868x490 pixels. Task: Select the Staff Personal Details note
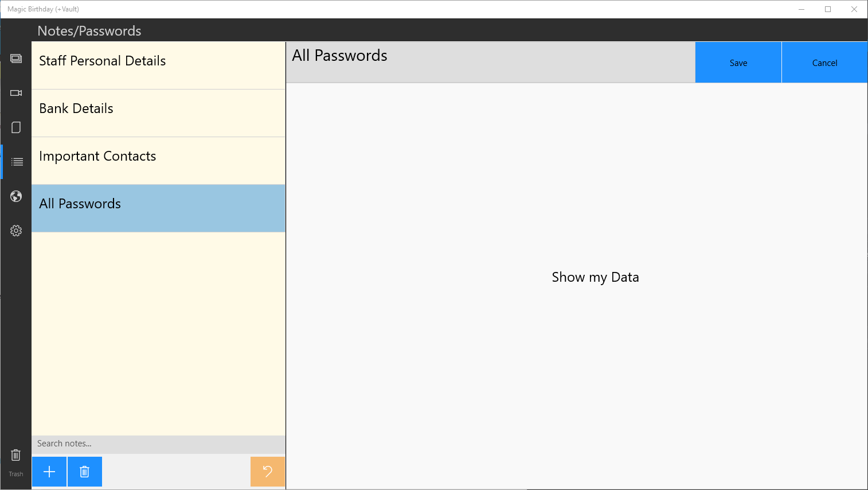pyautogui.click(x=158, y=65)
